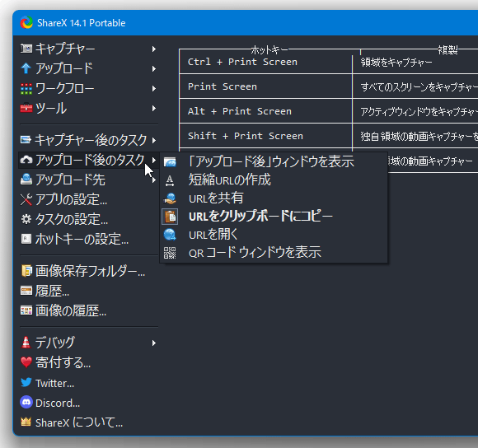Image resolution: width=478 pixels, height=448 pixels.
Task: Open 履歴... history
Action: click(88, 292)
